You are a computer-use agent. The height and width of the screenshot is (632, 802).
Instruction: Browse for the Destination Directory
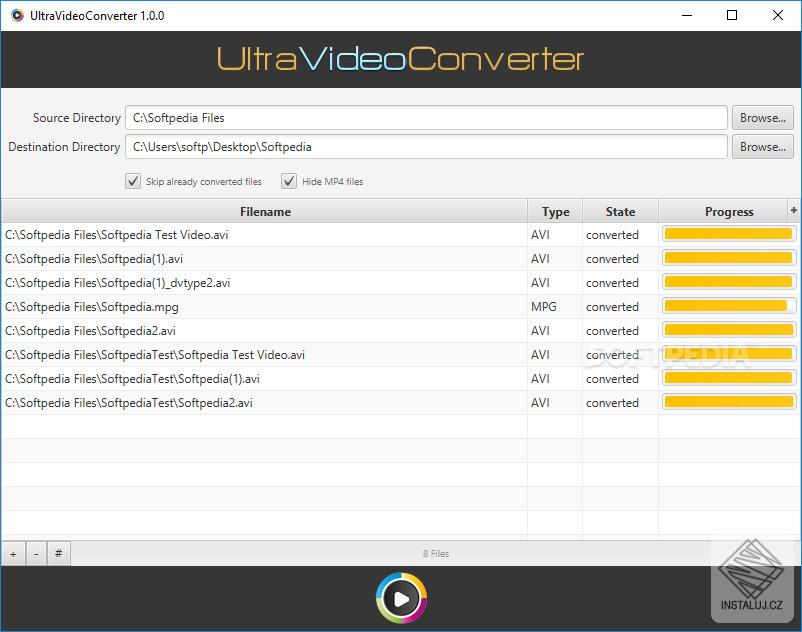[x=763, y=147]
